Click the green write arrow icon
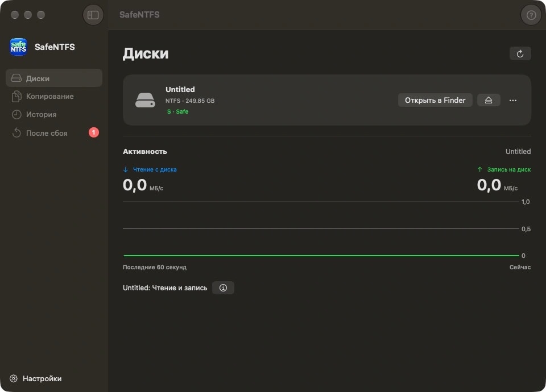Image resolution: width=546 pixels, height=392 pixels. (480, 169)
